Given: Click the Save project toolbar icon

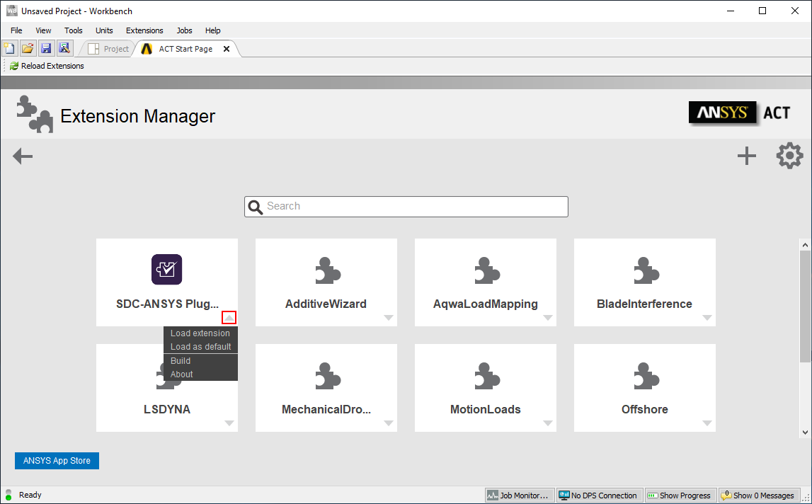Looking at the screenshot, I should coord(46,49).
